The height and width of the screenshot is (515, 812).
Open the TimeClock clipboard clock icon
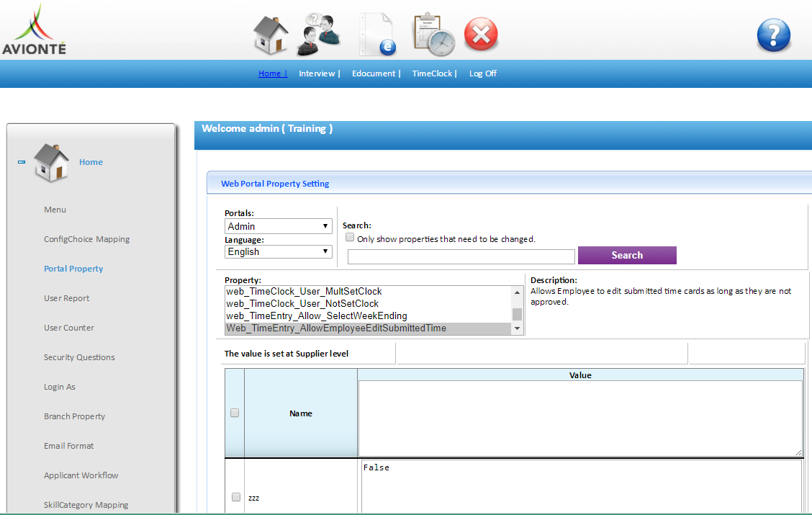(434, 34)
